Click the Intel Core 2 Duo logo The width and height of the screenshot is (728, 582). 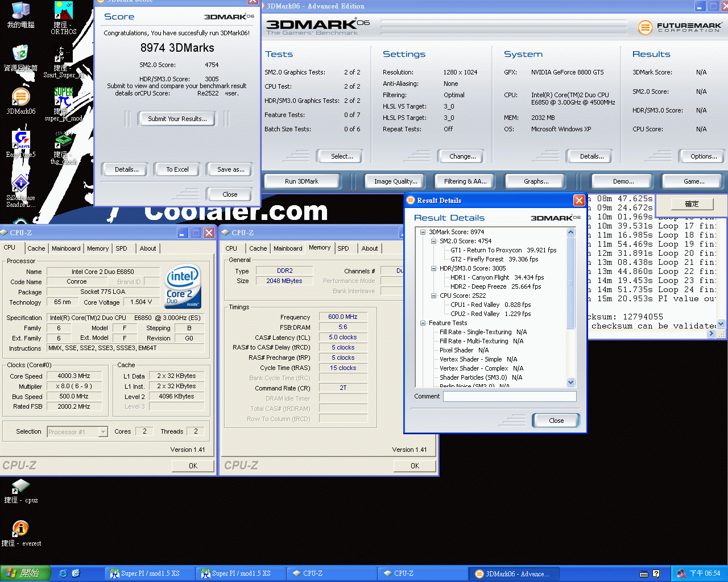[183, 286]
